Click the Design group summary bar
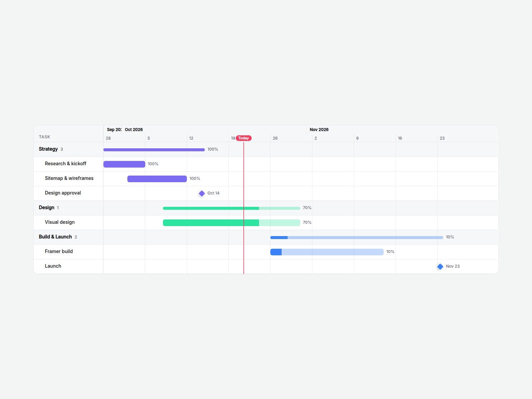The image size is (532, 399). 231,208
